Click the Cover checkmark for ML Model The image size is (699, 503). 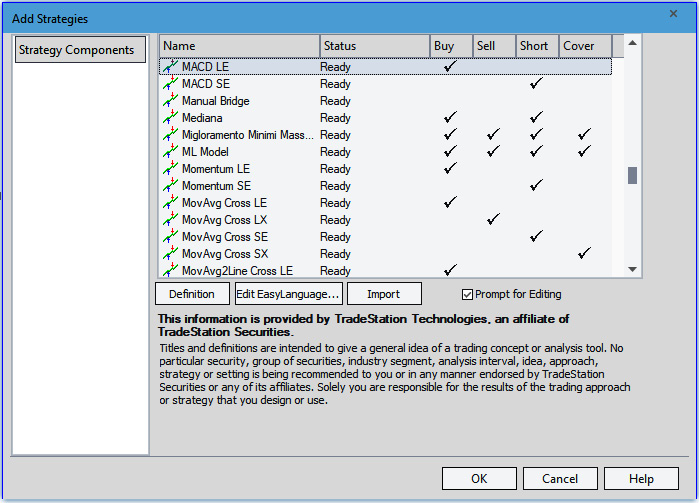click(x=584, y=151)
